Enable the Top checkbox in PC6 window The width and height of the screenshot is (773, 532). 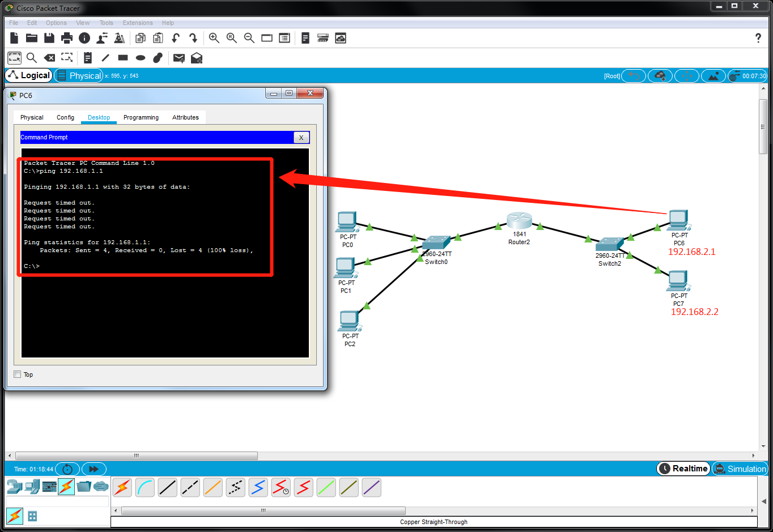(x=18, y=374)
